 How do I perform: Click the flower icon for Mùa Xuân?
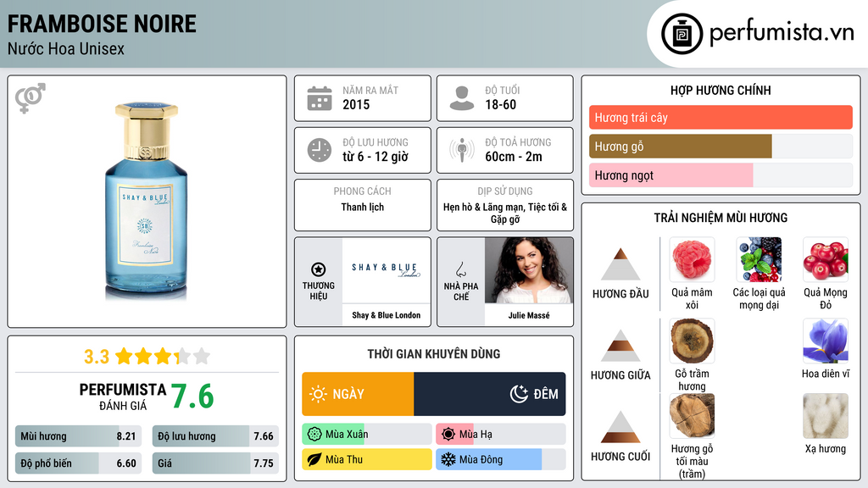click(314, 435)
